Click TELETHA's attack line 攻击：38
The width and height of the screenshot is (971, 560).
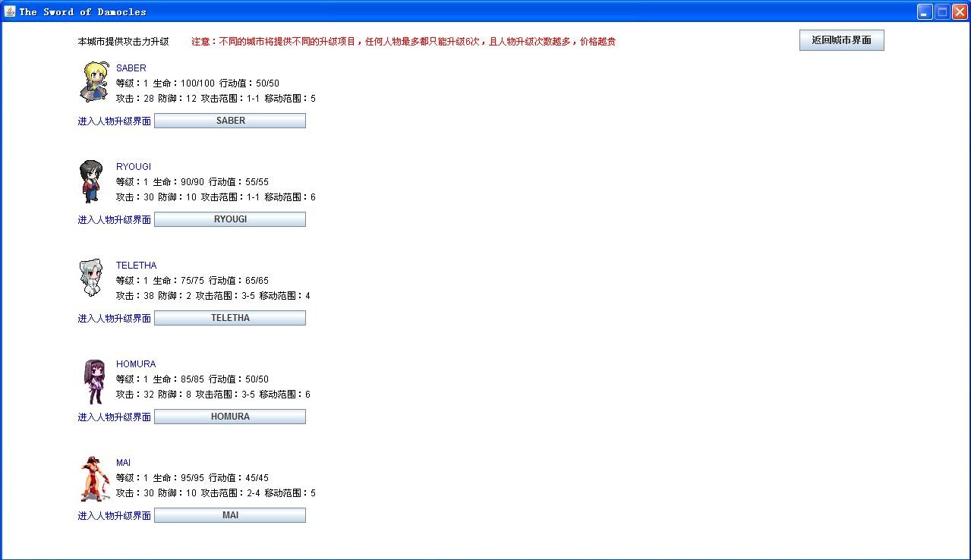[213, 296]
